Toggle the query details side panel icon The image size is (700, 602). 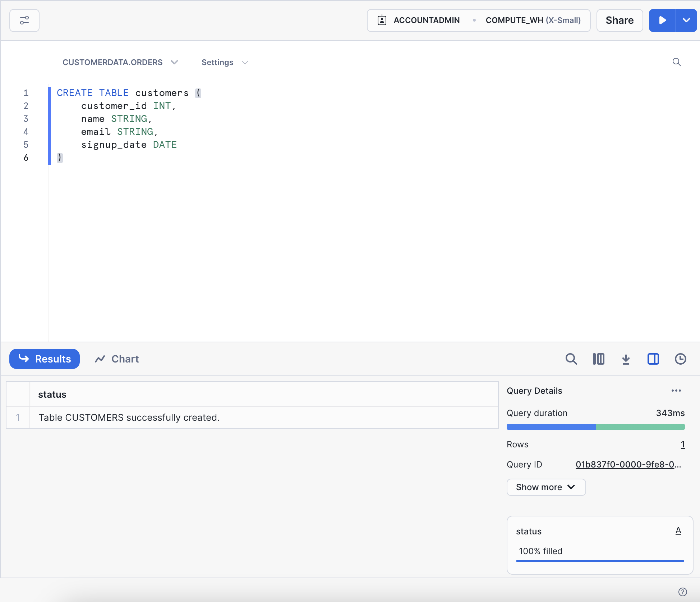click(653, 359)
